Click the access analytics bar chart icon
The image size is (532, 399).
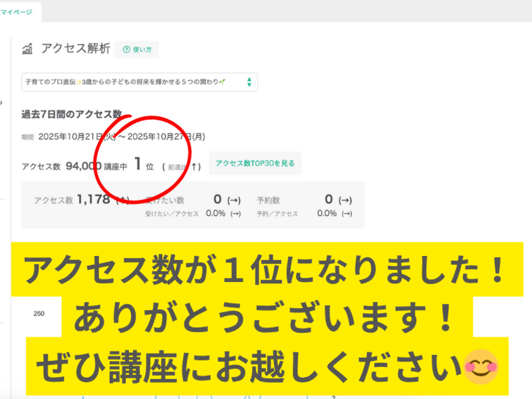[x=28, y=49]
